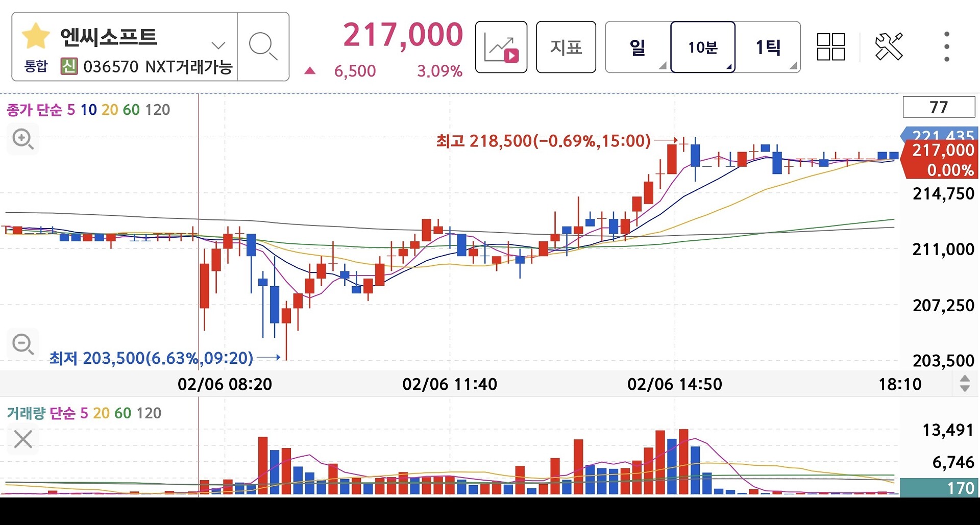This screenshot has height=525, width=980.
Task: Click the 3.09% change rate
Action: click(439, 71)
